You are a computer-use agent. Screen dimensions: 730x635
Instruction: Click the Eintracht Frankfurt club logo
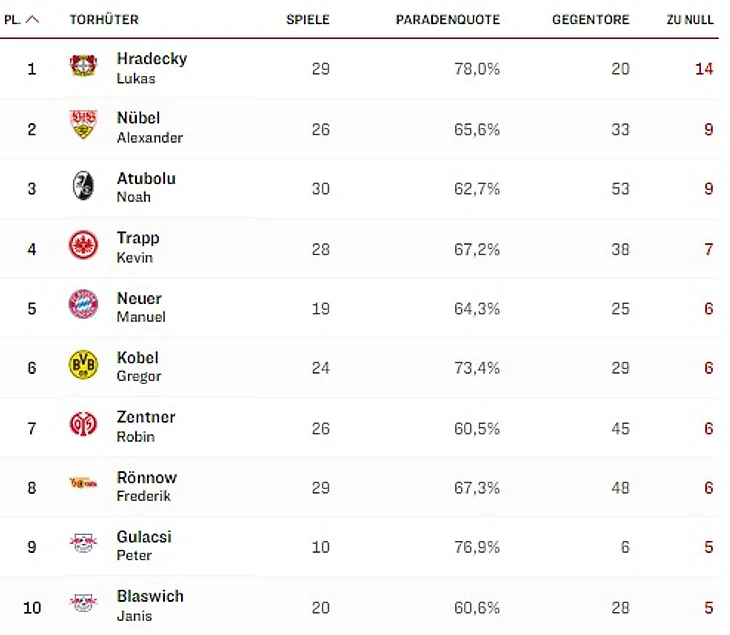[83, 246]
